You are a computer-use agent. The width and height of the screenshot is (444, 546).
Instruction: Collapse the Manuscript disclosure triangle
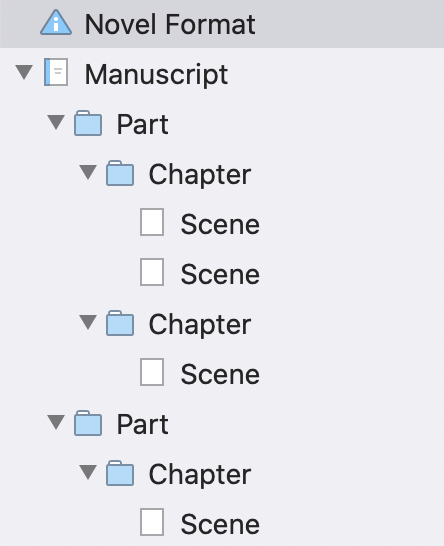click(x=24, y=72)
